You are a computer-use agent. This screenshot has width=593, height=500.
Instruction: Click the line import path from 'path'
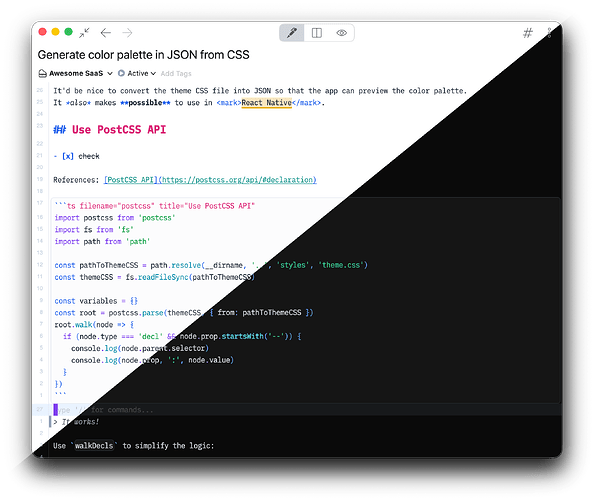[x=102, y=241]
